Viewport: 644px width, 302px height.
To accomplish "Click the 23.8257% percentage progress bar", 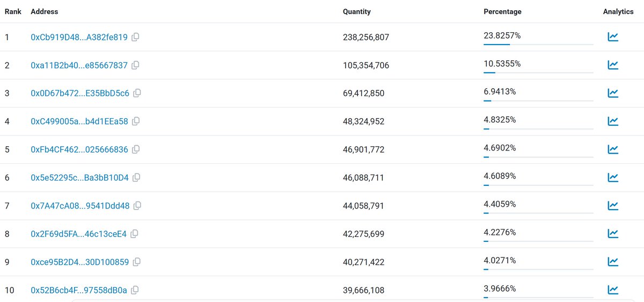I will point(538,44).
